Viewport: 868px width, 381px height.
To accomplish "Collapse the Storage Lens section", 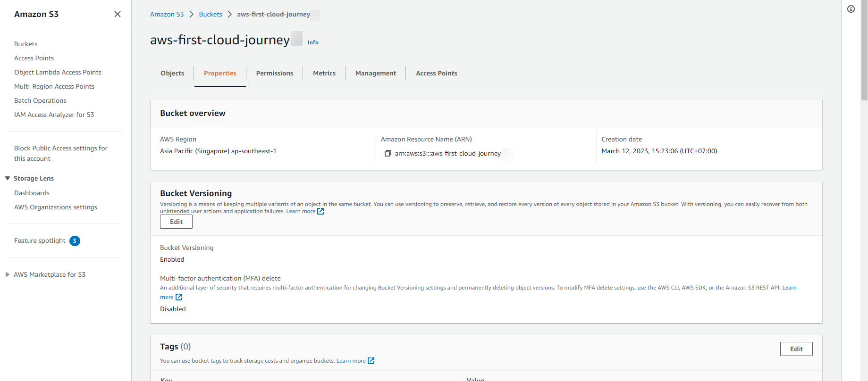I will point(8,178).
